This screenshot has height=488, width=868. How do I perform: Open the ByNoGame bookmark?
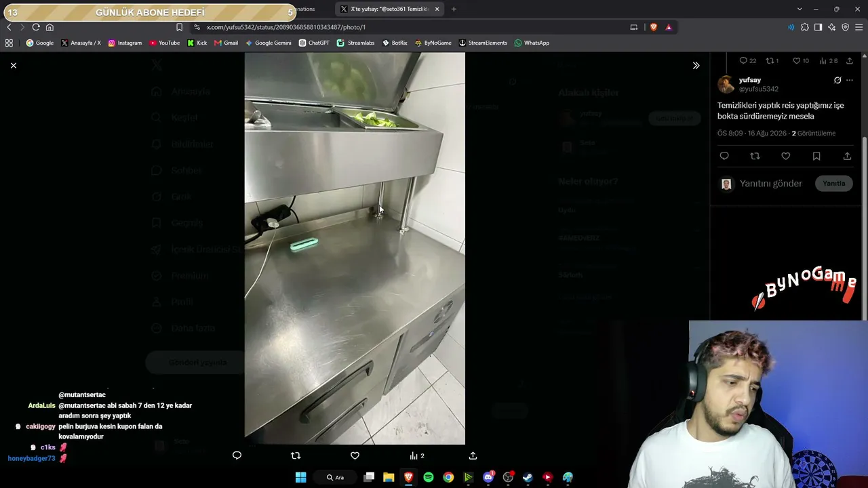[433, 43]
